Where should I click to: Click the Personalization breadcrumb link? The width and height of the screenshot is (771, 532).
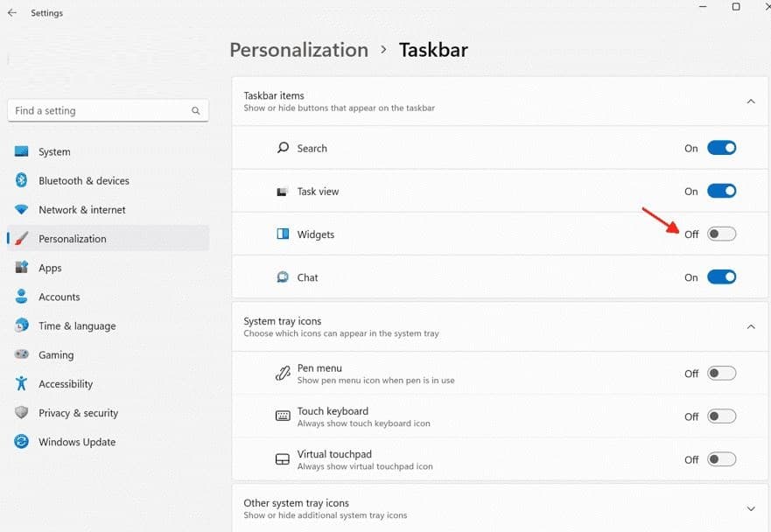tap(298, 50)
